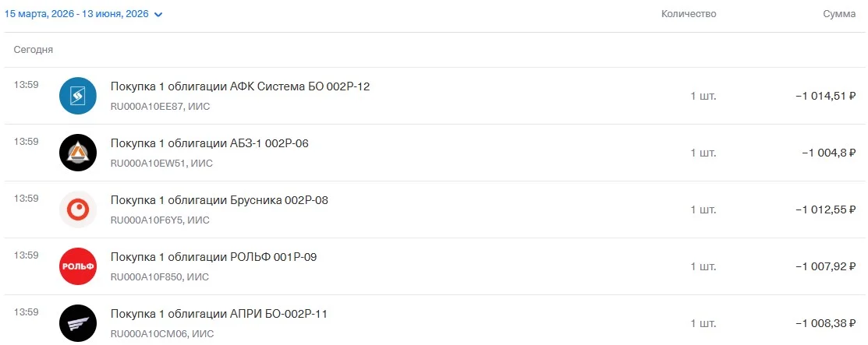Click the −1 014,51 ₽ amount
The width and height of the screenshot is (868, 345).
coord(826,97)
